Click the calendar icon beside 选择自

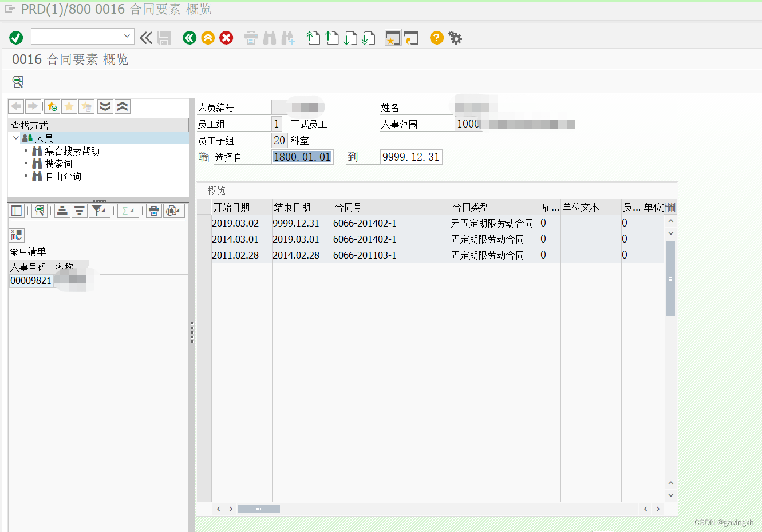204,157
